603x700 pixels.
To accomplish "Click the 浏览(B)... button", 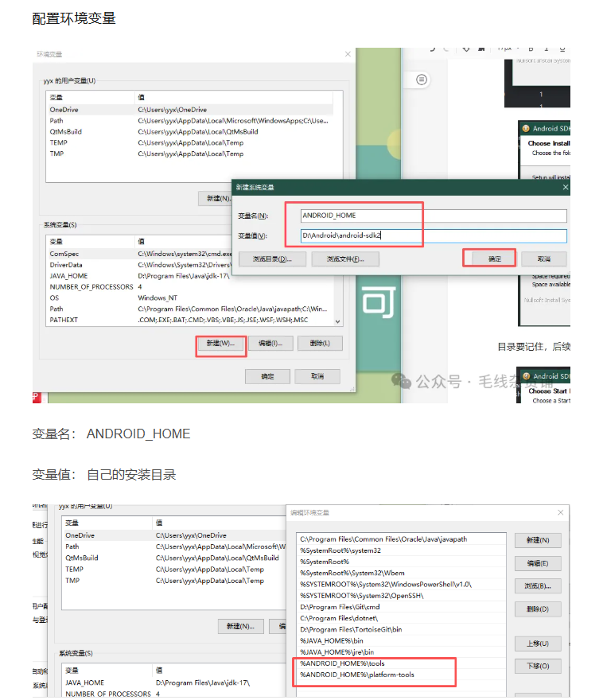I will (x=538, y=586).
